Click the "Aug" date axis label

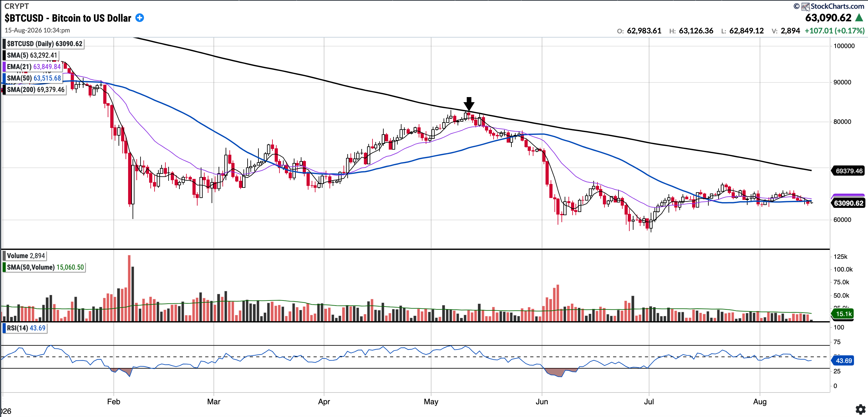tap(760, 401)
